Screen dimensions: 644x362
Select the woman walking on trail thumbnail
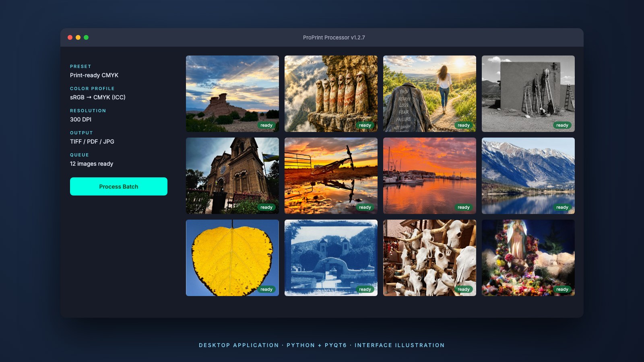pos(429,94)
